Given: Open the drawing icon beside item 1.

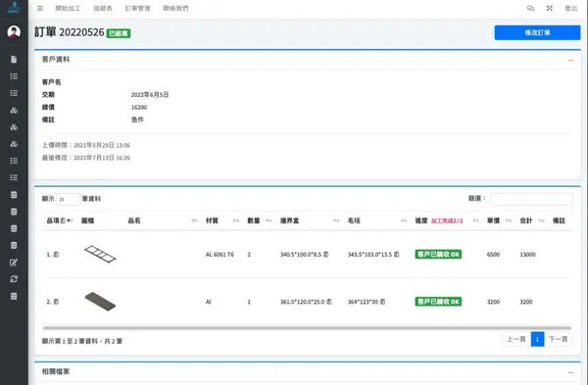Looking at the screenshot, I should 56,255.
